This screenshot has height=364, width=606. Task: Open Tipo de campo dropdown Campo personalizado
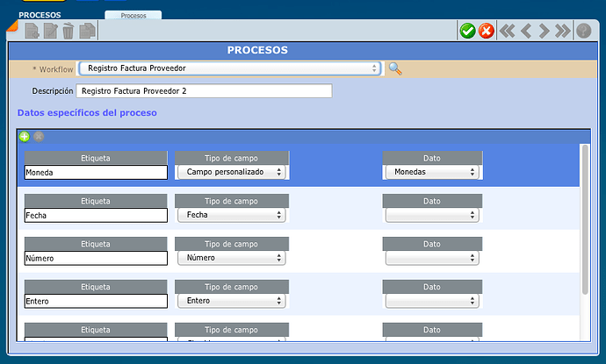[x=232, y=172]
